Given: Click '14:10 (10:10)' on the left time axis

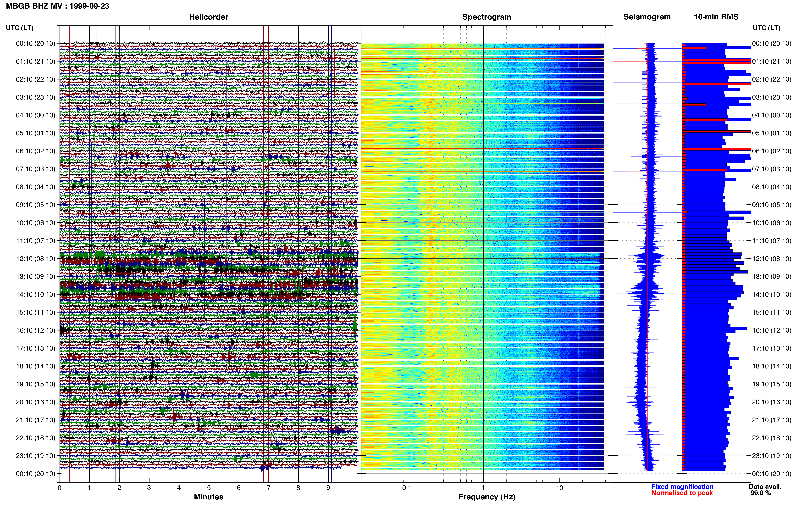Looking at the screenshot, I should (36, 294).
